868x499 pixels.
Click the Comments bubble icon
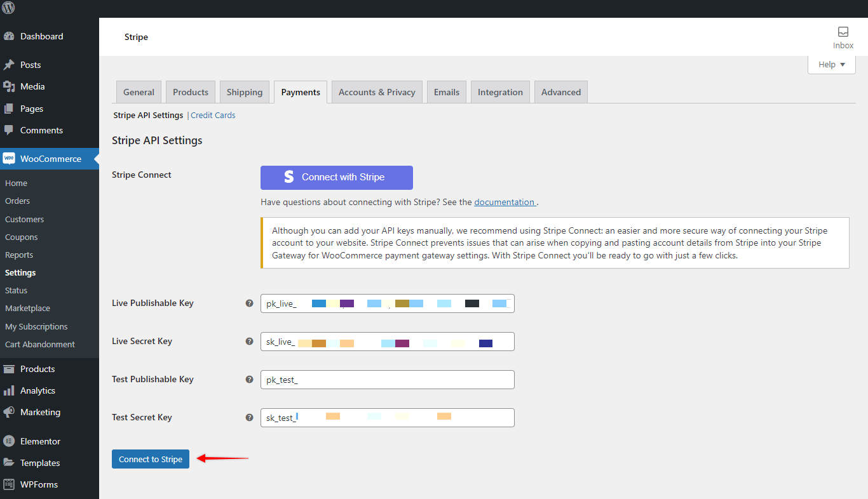pyautogui.click(x=9, y=130)
